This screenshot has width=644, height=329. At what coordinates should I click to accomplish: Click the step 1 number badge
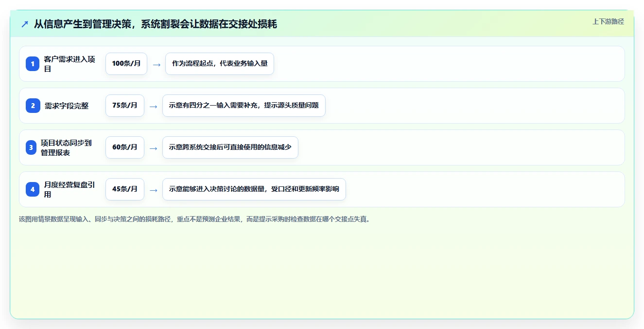click(33, 64)
